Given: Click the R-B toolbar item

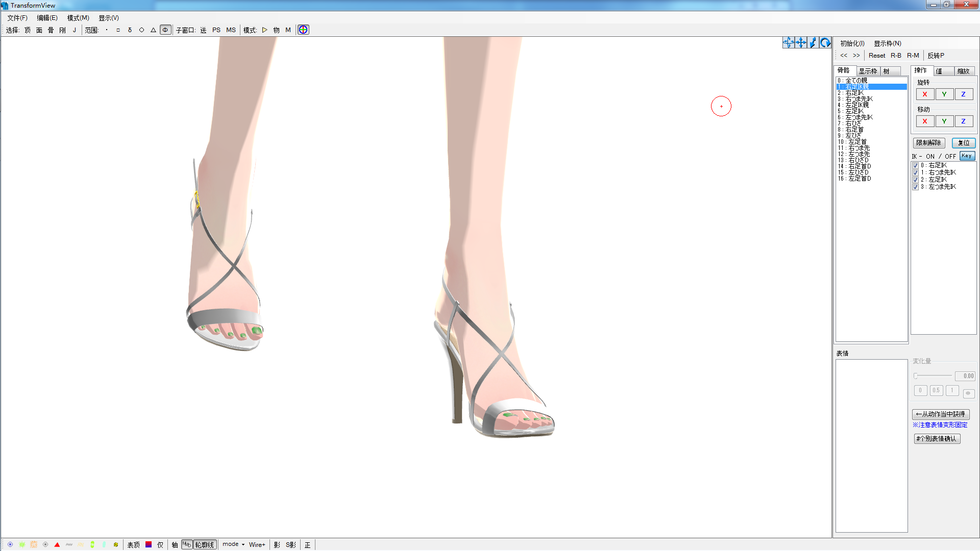Looking at the screenshot, I should pos(896,56).
